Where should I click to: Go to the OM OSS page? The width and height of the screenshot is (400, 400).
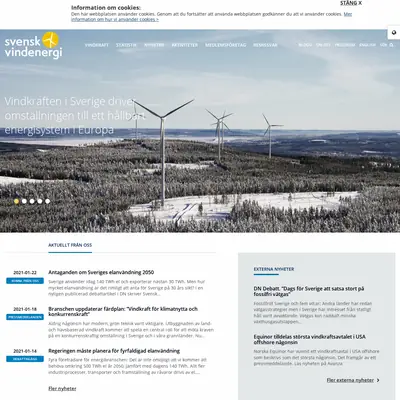click(x=323, y=45)
